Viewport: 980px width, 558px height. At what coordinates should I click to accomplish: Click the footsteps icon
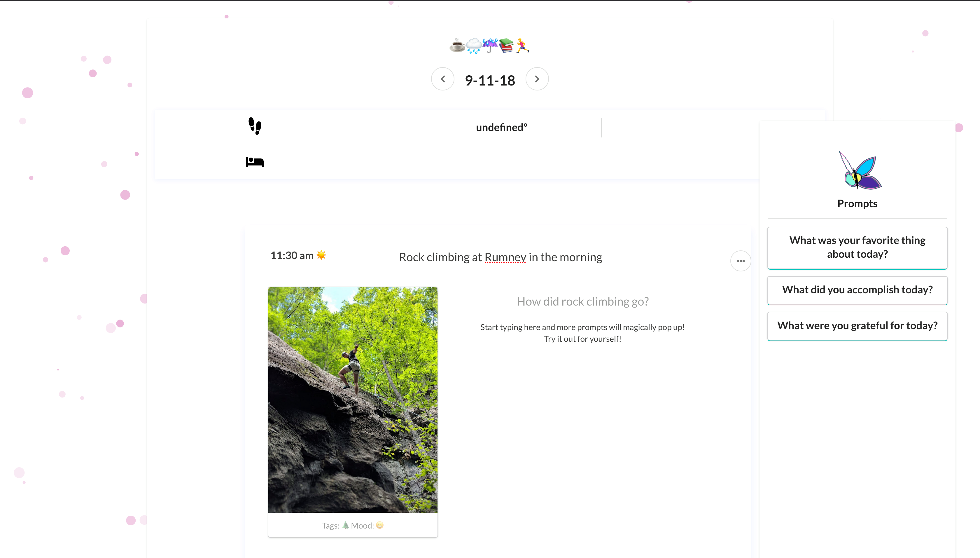tap(255, 126)
